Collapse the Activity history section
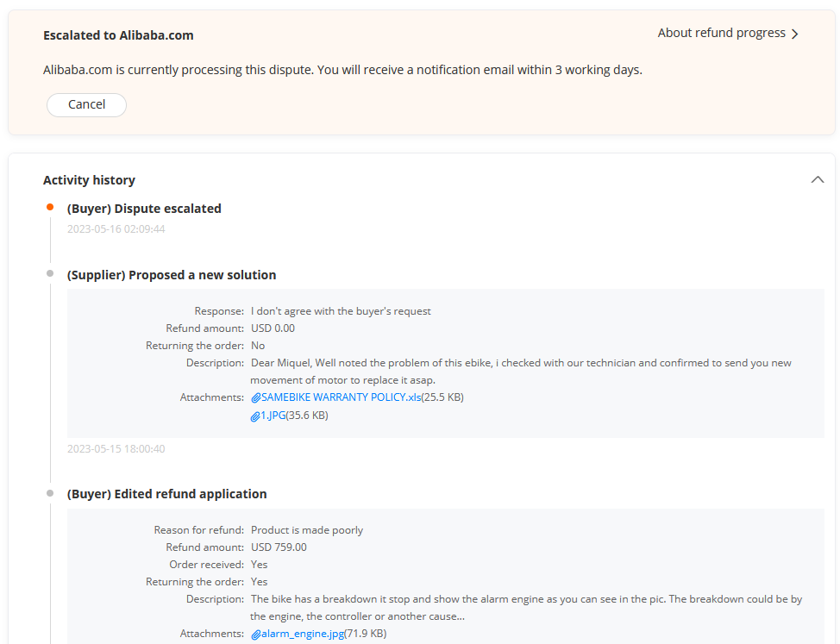 tap(817, 179)
